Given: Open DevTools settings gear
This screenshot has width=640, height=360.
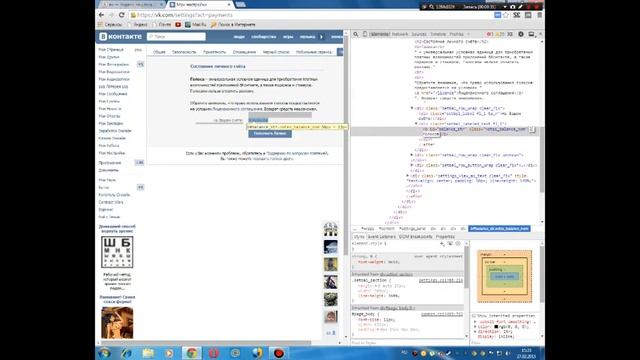Looking at the screenshot, I should pos(521,34).
